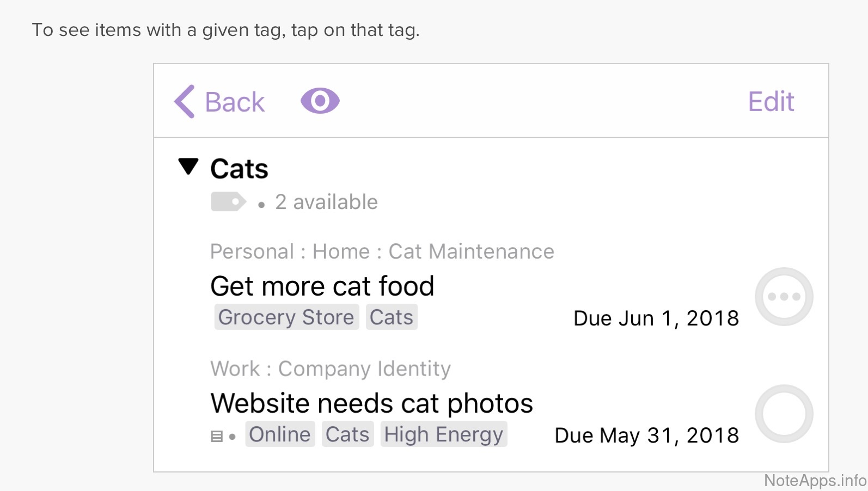Select the Cats group heading
The height and width of the screenshot is (491, 868).
tap(239, 169)
